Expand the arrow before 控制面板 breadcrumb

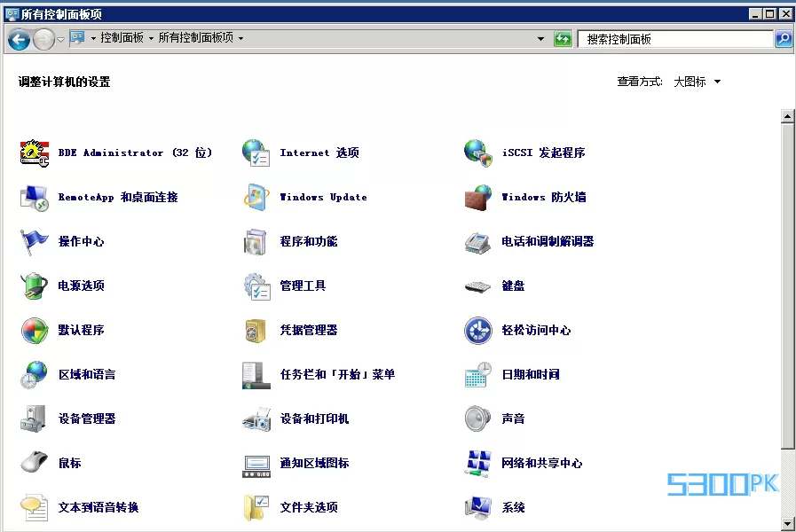pyautogui.click(x=93, y=38)
